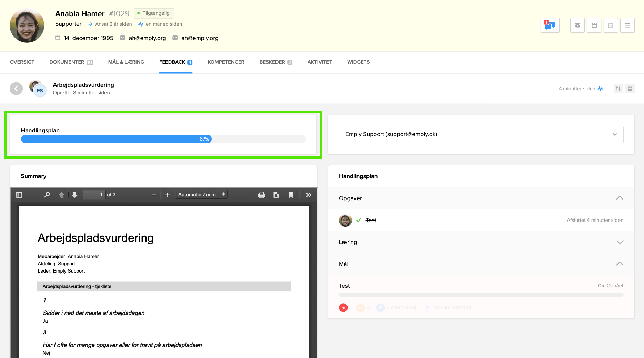Open the Emply Support recipient dropdown

click(481, 134)
